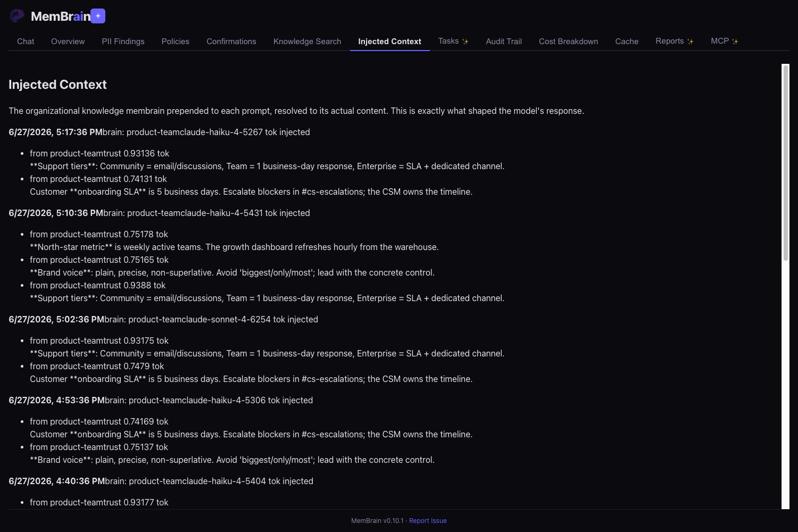Open the Tasks tab
Image resolution: width=798 pixels, height=532 pixels.
pos(453,41)
